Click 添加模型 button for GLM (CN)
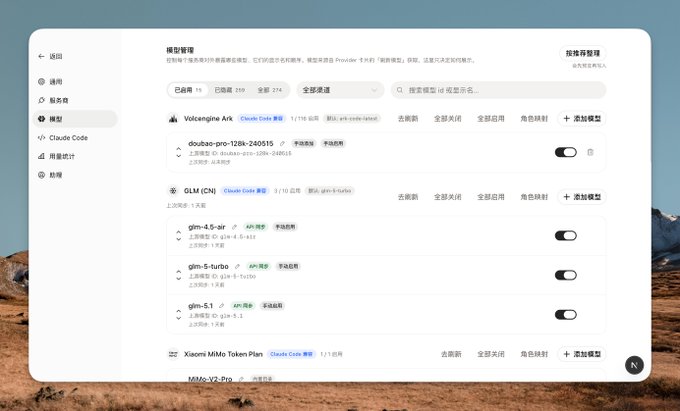Image resolution: width=680 pixels, height=411 pixels. (582, 197)
